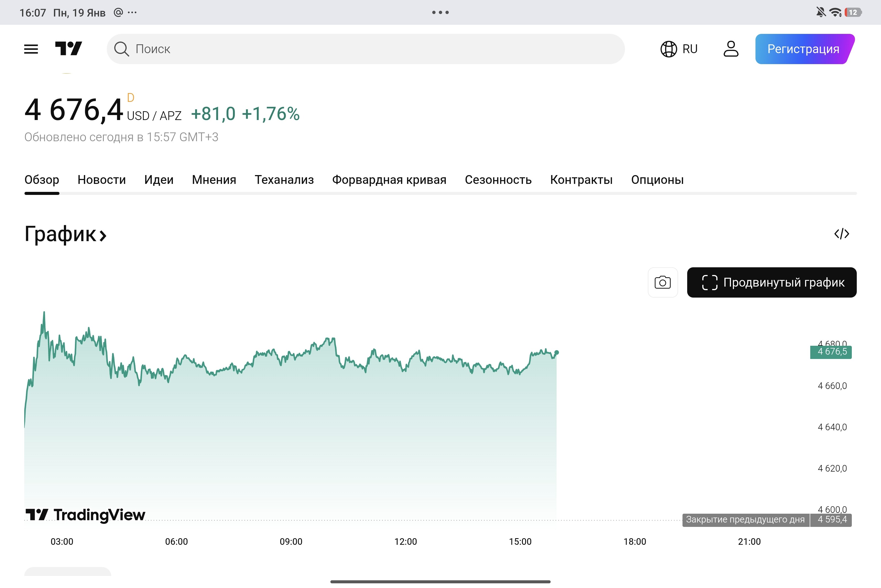This screenshot has height=588, width=881.
Task: Open the Форвардная кривая tab
Action: coord(389,180)
